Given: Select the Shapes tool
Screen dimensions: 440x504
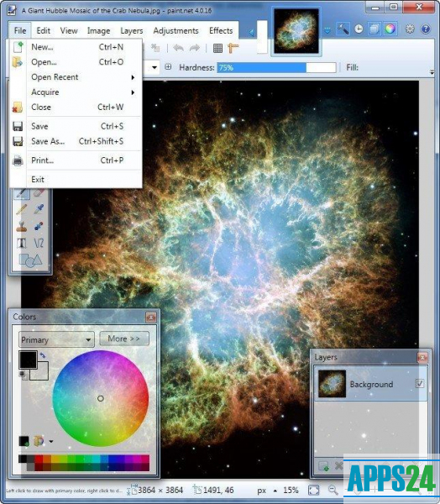Looking at the screenshot, I should pos(30,260).
